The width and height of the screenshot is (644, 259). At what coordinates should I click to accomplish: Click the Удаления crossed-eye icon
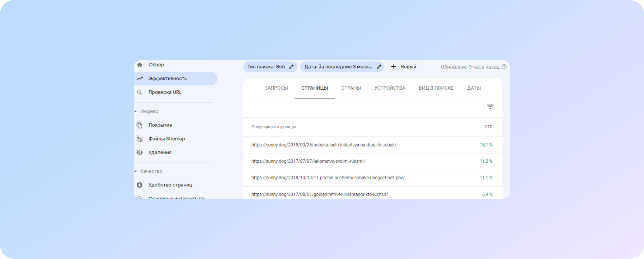[x=140, y=152]
